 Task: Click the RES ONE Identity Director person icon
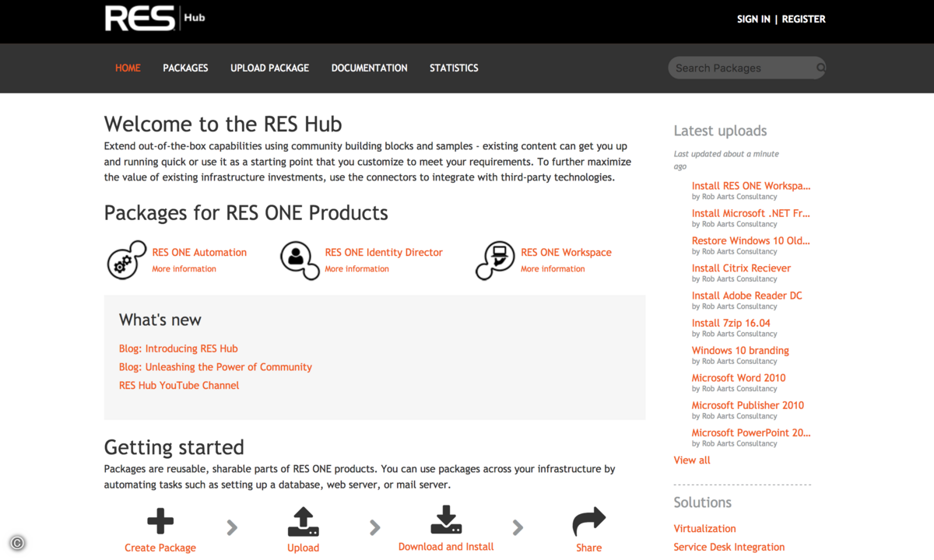pyautogui.click(x=299, y=260)
